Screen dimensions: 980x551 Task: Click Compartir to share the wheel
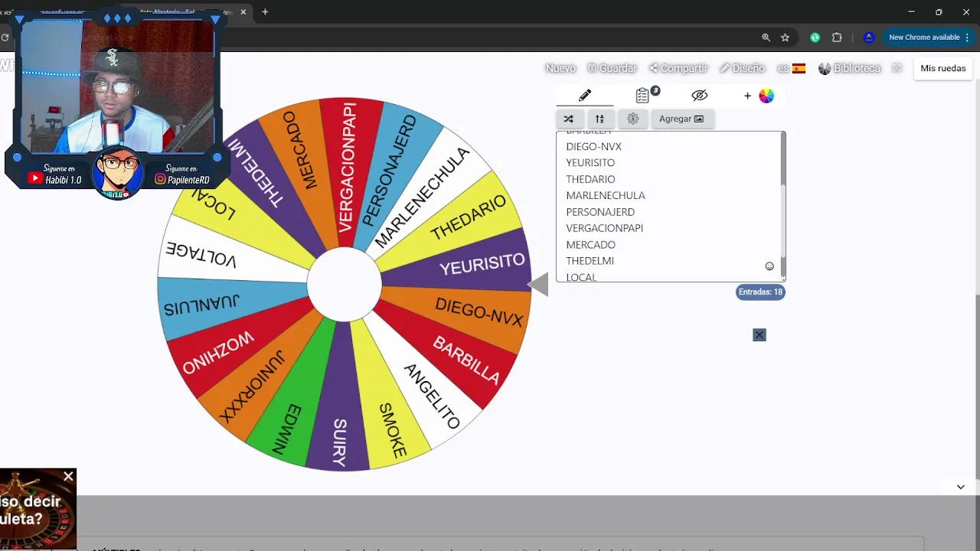[x=678, y=68]
